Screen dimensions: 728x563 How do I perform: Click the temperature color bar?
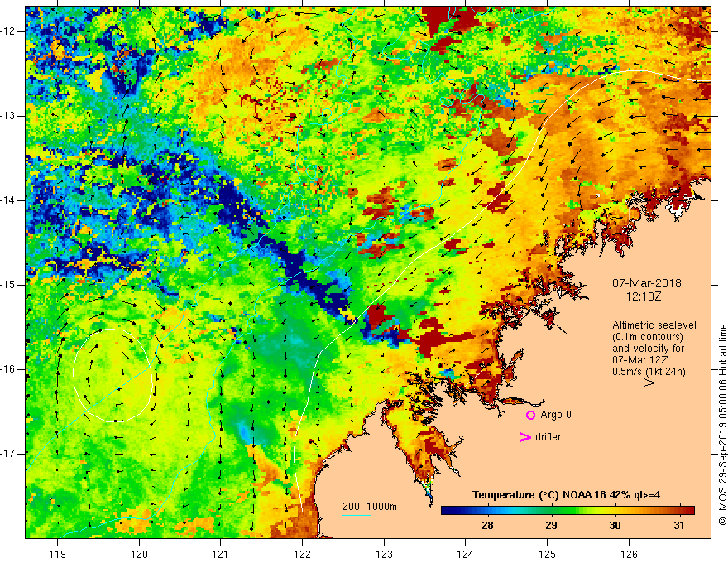(x=568, y=511)
